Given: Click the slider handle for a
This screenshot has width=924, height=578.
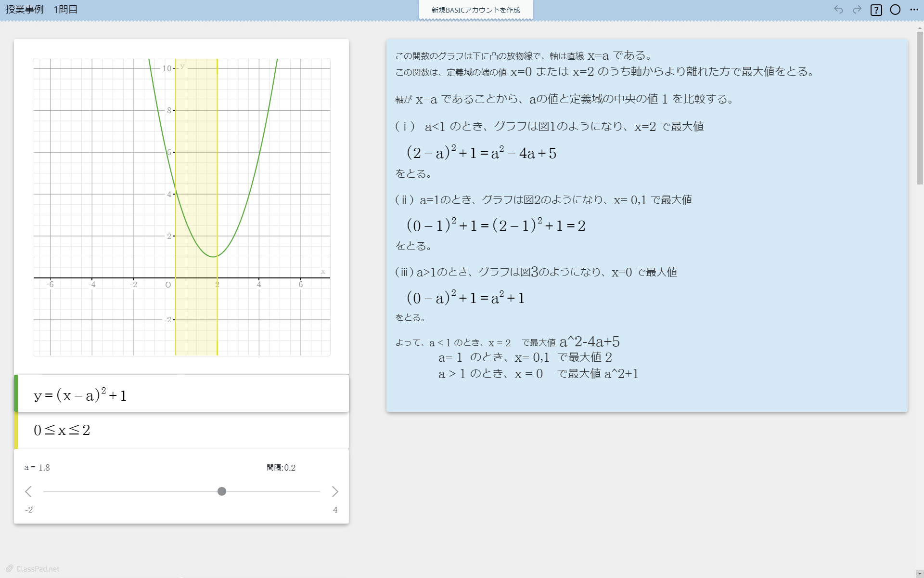Looking at the screenshot, I should [x=222, y=491].
